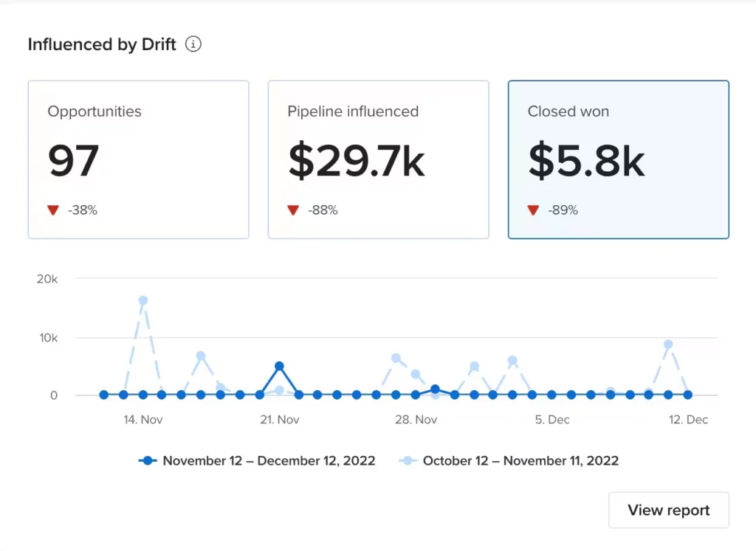The image size is (756, 551).
Task: Select the Opportunities metric card
Action: [x=138, y=159]
